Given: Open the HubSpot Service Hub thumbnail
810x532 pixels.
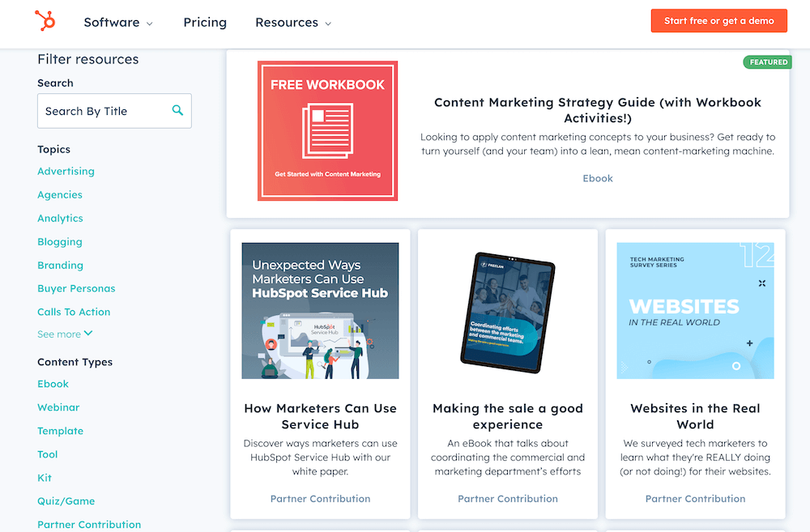Looking at the screenshot, I should pyautogui.click(x=320, y=310).
